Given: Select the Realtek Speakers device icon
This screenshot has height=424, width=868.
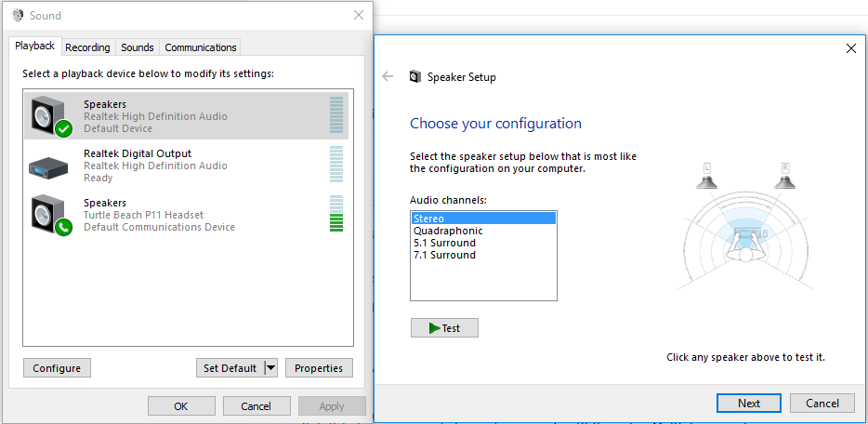Looking at the screenshot, I should coord(50,116).
